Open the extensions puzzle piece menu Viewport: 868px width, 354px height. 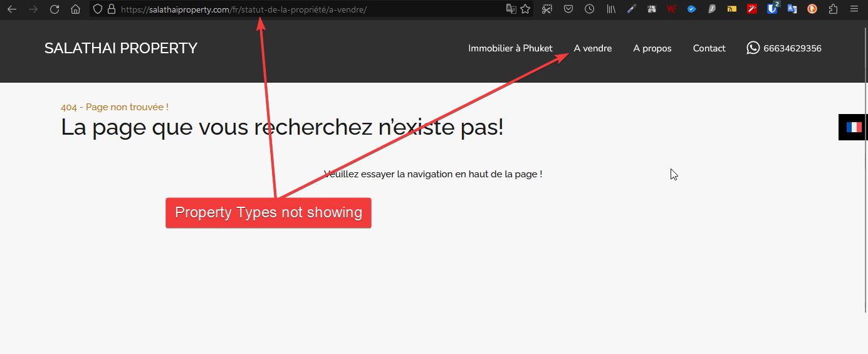[x=833, y=9]
